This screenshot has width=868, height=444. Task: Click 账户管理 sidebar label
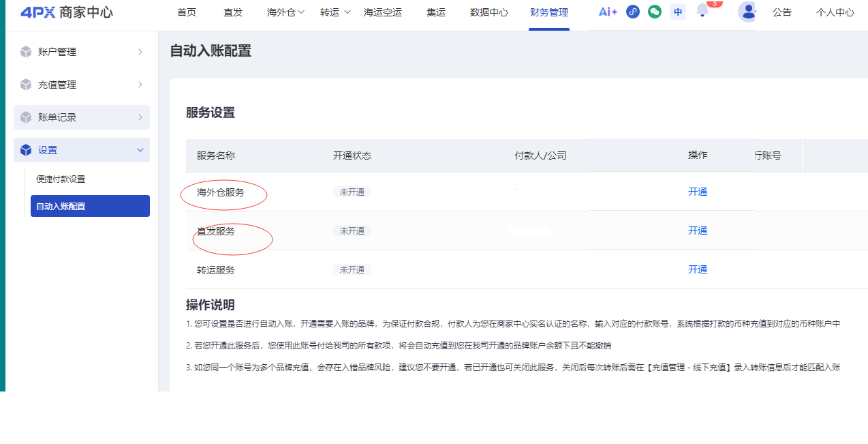pos(57,52)
